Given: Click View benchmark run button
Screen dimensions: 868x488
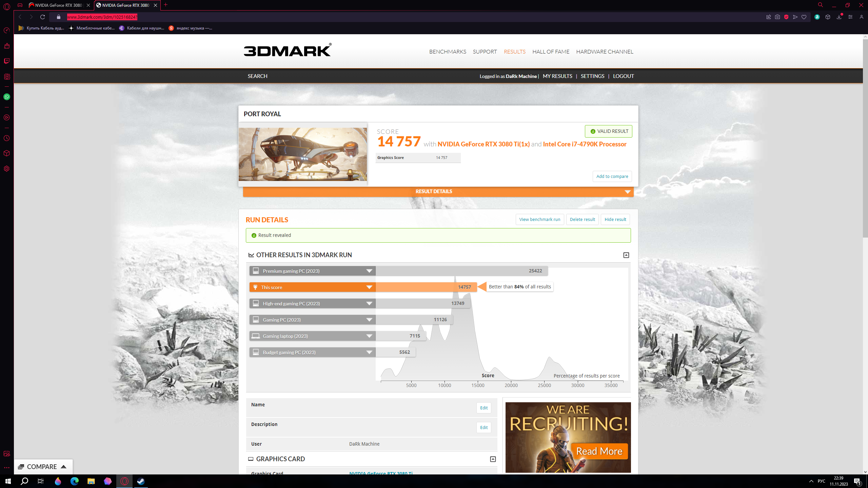Looking at the screenshot, I should coord(539,219).
